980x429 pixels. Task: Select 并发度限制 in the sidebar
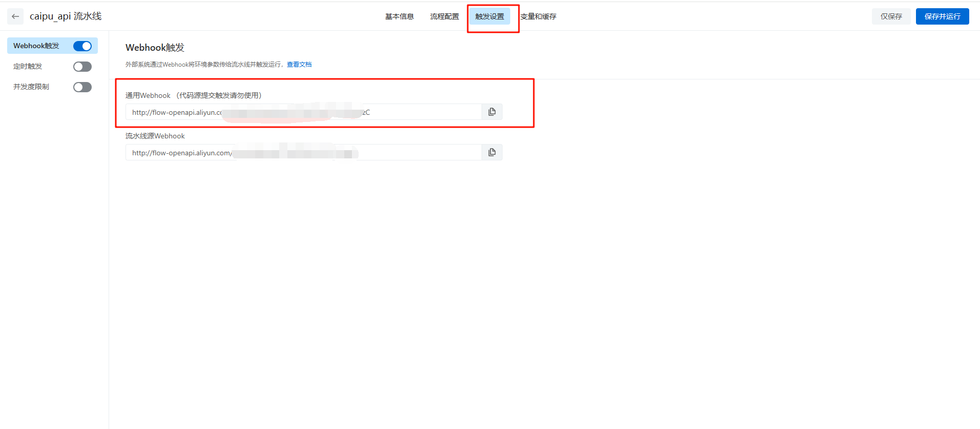tap(31, 87)
